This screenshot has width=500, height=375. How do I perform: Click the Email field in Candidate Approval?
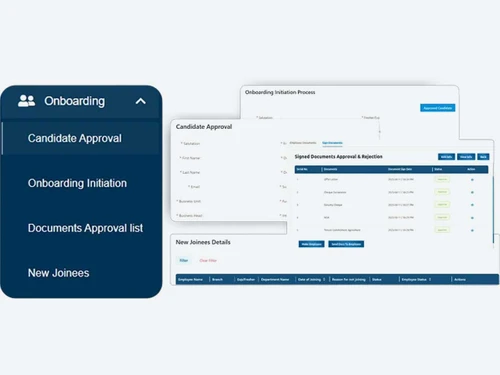(194, 187)
